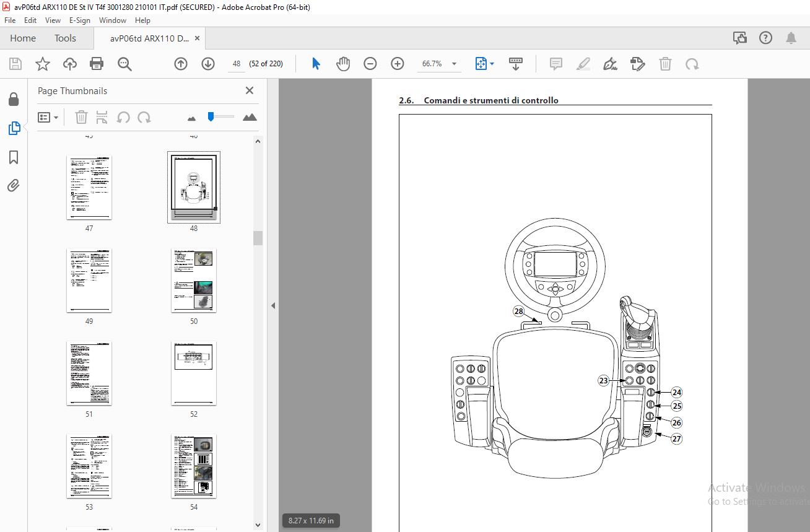The height and width of the screenshot is (532, 810).
Task: Click the '(52 of 220)' page count text
Action: [266, 64]
